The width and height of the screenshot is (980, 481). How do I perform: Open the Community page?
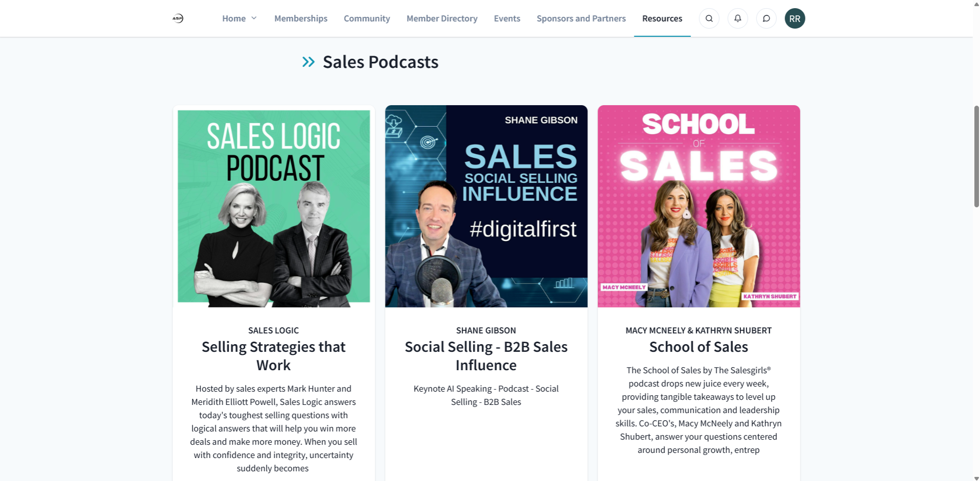[367, 18]
